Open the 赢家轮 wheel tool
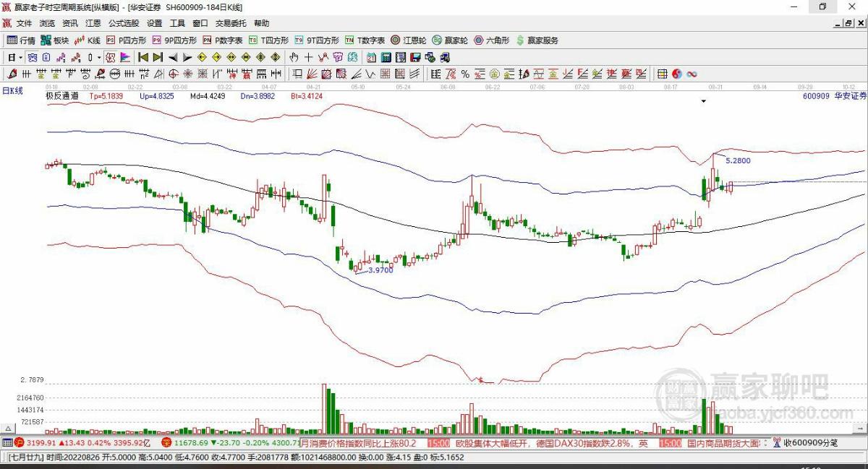This screenshot has height=469, width=868. 450,40
